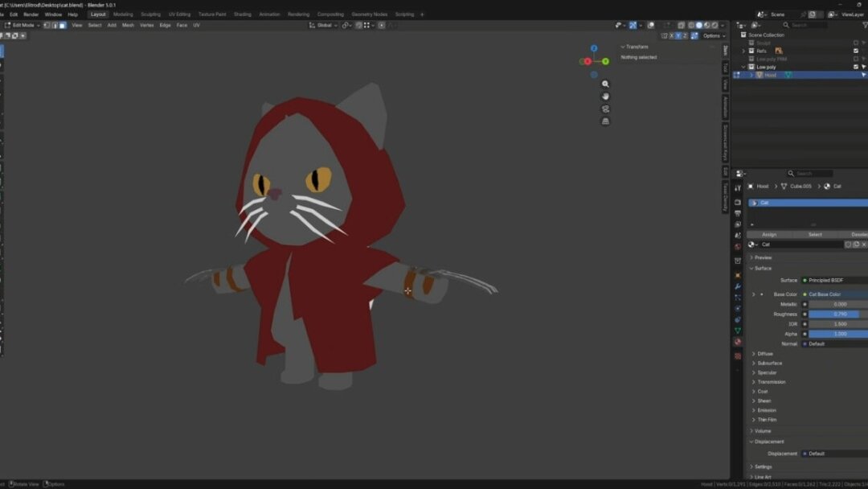Select face select mode icon
868x489 pixels.
coord(62,25)
